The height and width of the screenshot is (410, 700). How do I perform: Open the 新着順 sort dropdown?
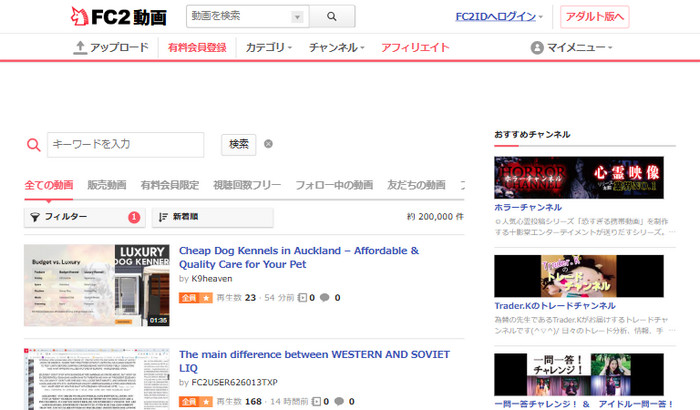[x=212, y=217]
